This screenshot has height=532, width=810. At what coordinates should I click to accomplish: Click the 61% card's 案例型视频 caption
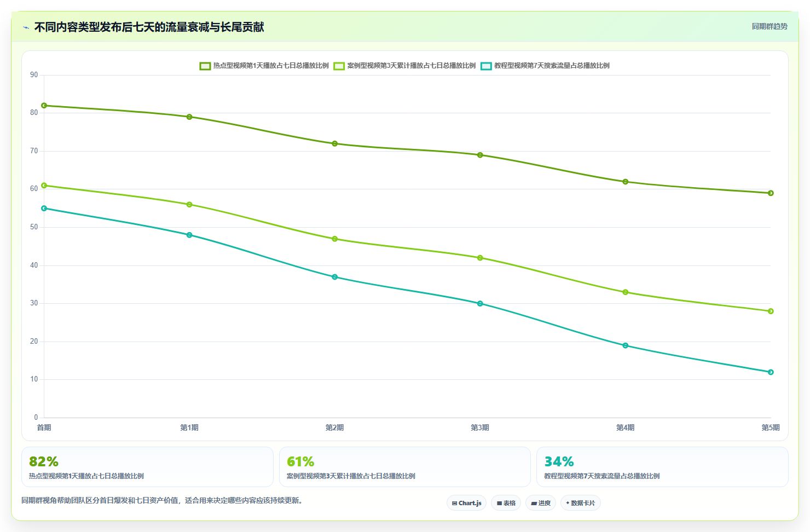[x=351, y=476]
